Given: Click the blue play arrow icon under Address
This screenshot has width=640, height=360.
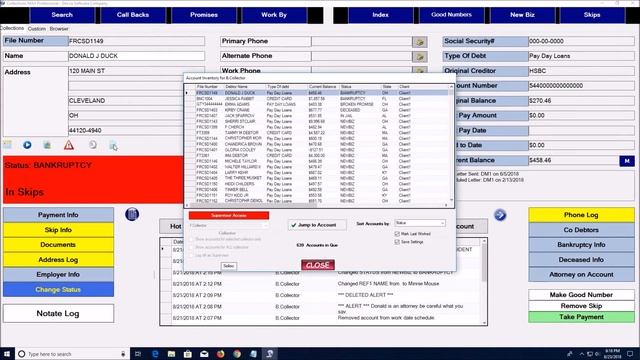Looking at the screenshot, I should 27,145.
